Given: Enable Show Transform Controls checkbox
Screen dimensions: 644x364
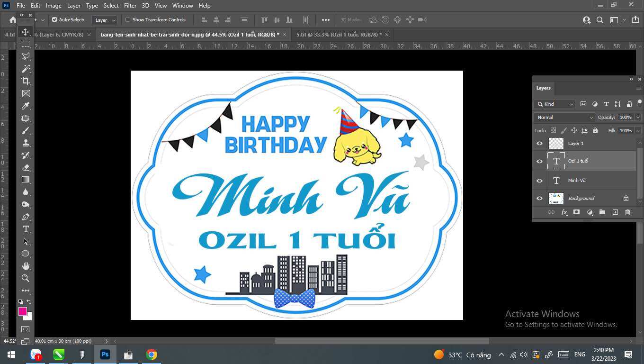Looking at the screenshot, I should click(x=128, y=19).
